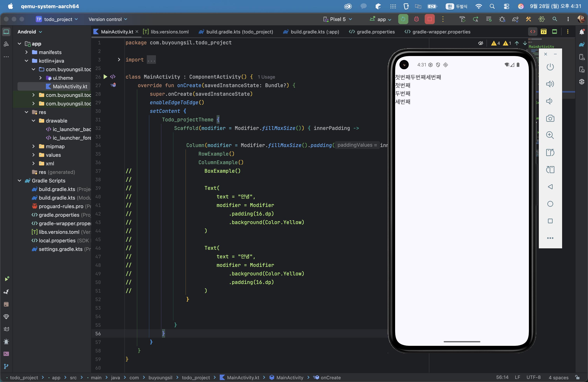Switch editor to Split view mode
Image resolution: width=588 pixels, height=382 pixels.
point(543,32)
